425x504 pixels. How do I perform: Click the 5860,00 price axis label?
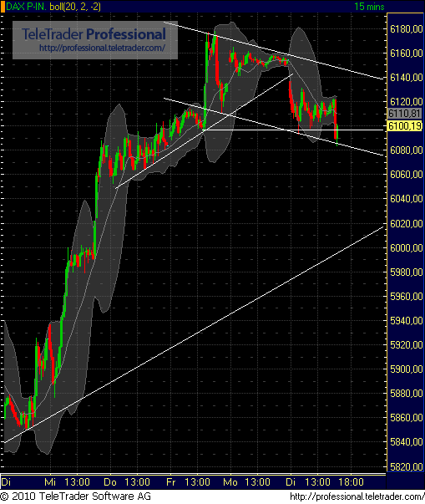click(x=406, y=418)
